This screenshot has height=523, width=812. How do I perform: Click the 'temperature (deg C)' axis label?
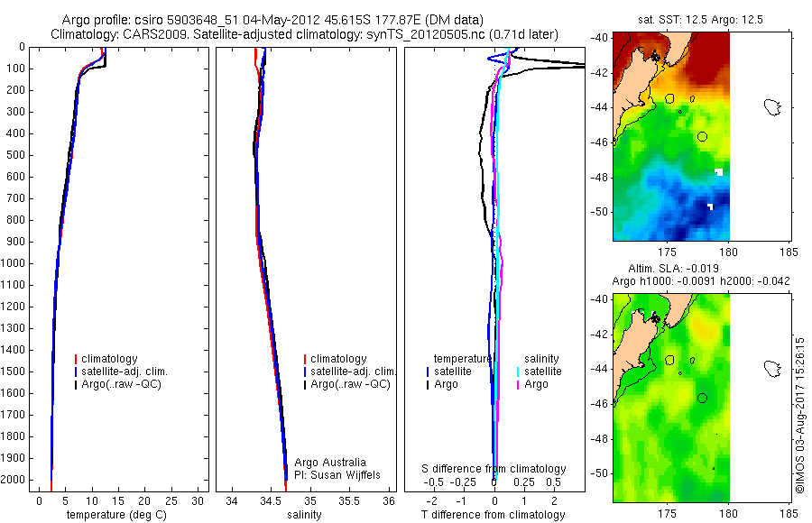tap(116, 515)
